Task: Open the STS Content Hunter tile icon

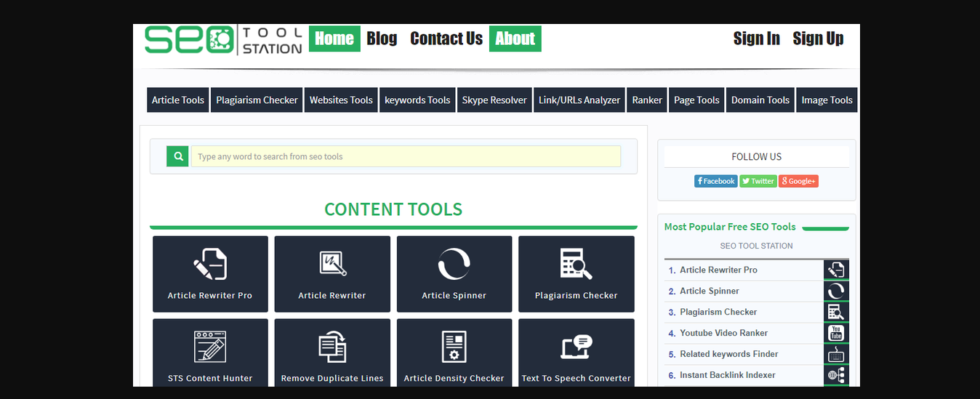Action: [210, 347]
